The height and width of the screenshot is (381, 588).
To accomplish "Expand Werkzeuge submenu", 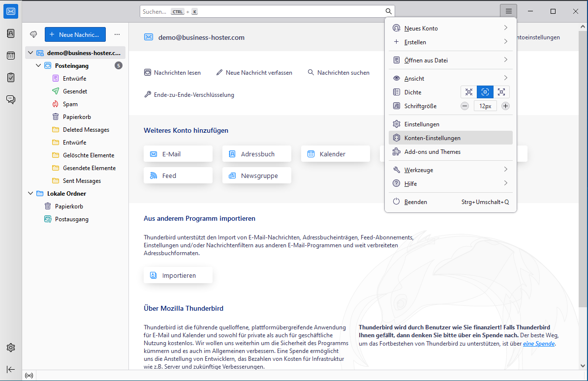I will [x=451, y=170].
